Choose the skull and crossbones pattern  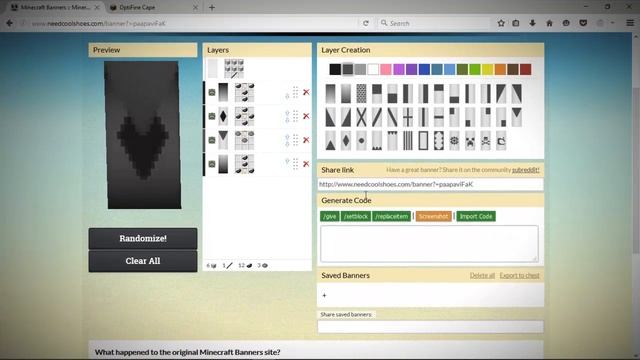pyautogui.click(x=485, y=141)
